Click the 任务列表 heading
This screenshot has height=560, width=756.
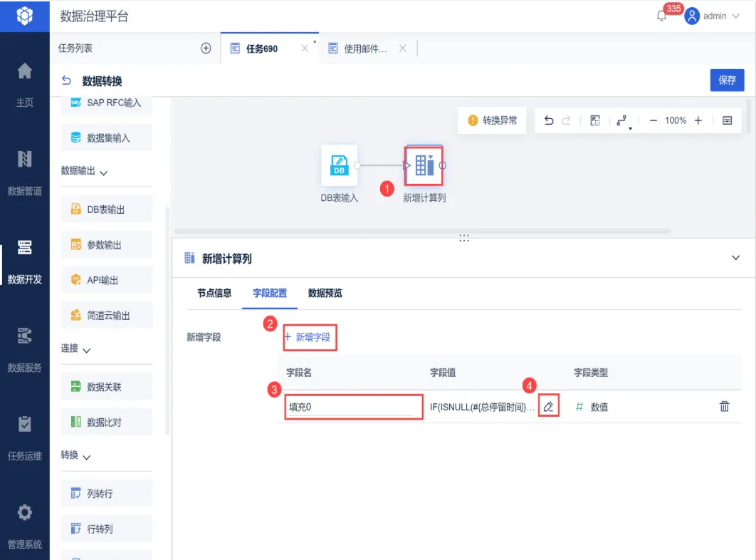(75, 48)
